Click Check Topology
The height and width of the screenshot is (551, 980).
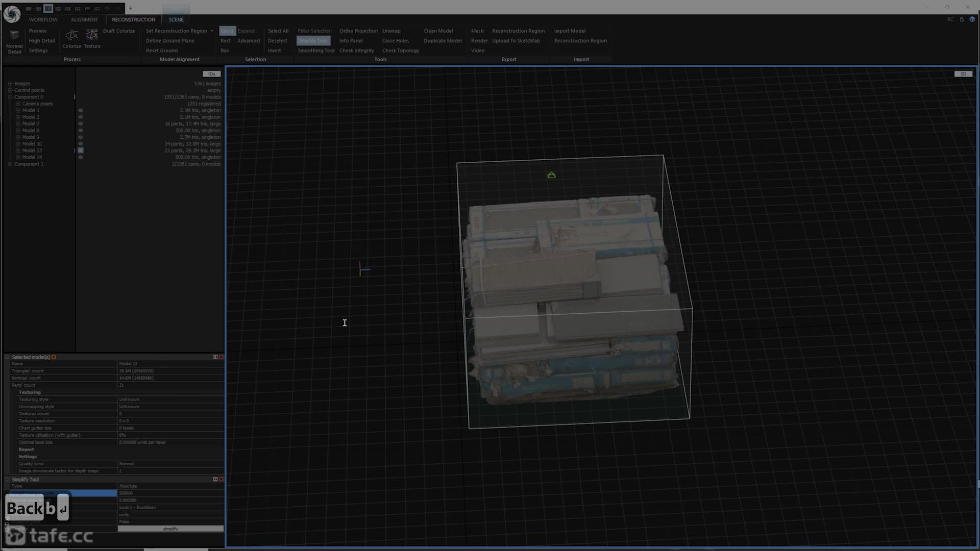click(x=401, y=51)
